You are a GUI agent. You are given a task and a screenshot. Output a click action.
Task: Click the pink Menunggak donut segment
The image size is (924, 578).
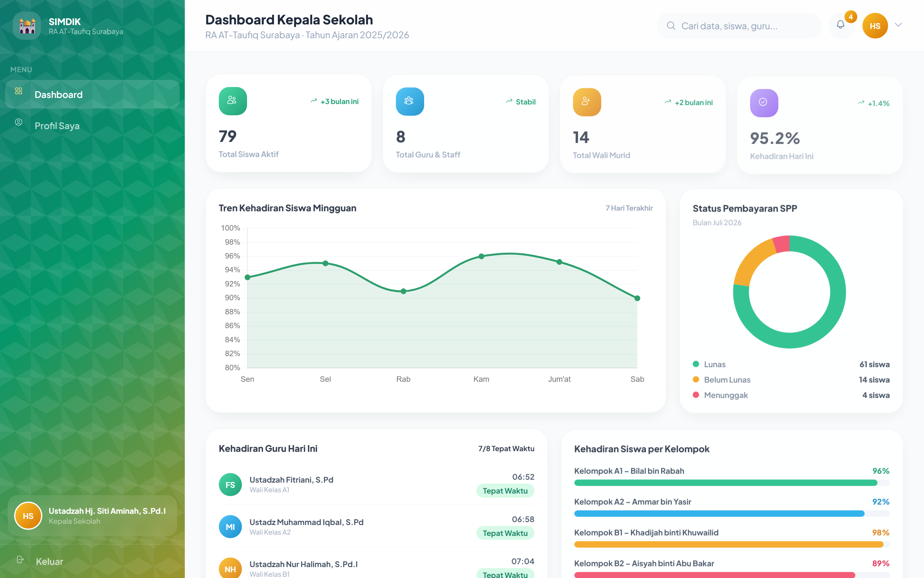[x=782, y=244]
